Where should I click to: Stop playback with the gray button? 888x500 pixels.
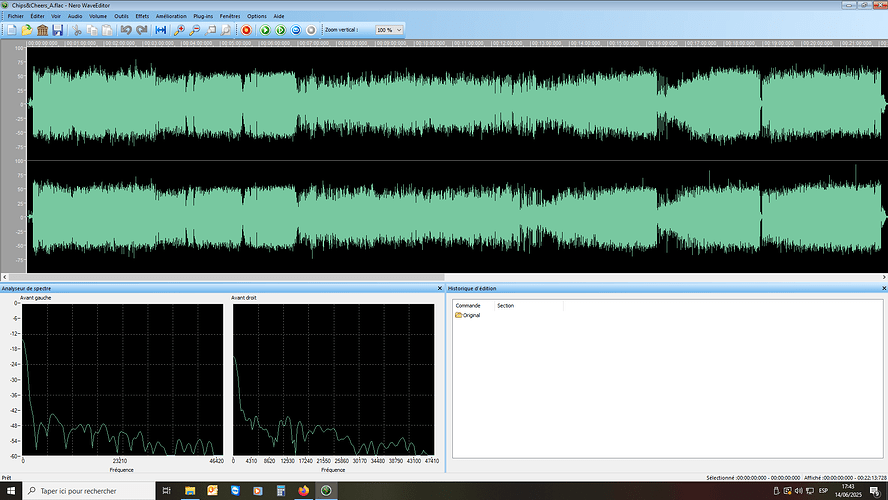[311, 30]
